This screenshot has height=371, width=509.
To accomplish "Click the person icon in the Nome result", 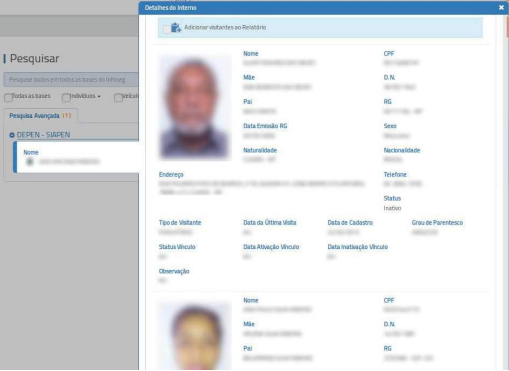I will 30,162.
